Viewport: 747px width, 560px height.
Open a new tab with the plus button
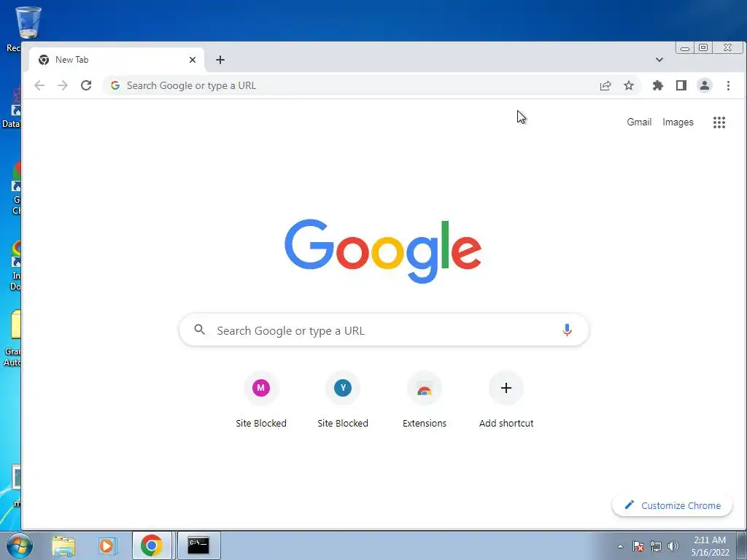(x=220, y=60)
